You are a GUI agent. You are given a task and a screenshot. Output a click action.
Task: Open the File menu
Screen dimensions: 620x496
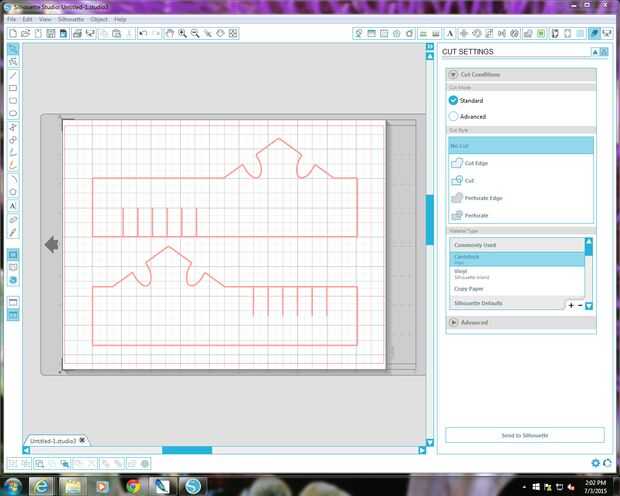coord(11,19)
